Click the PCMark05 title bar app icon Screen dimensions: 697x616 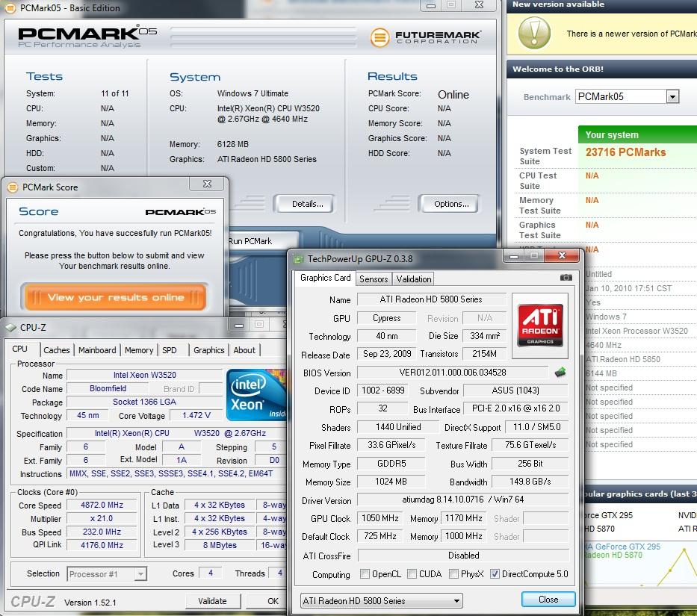pyautogui.click(x=10, y=7)
